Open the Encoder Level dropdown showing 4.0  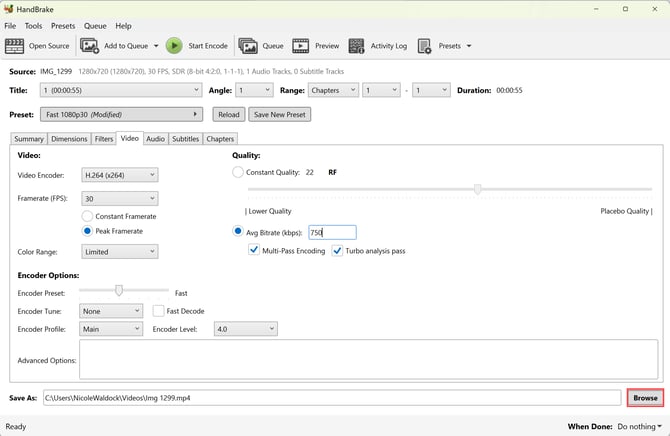point(246,329)
